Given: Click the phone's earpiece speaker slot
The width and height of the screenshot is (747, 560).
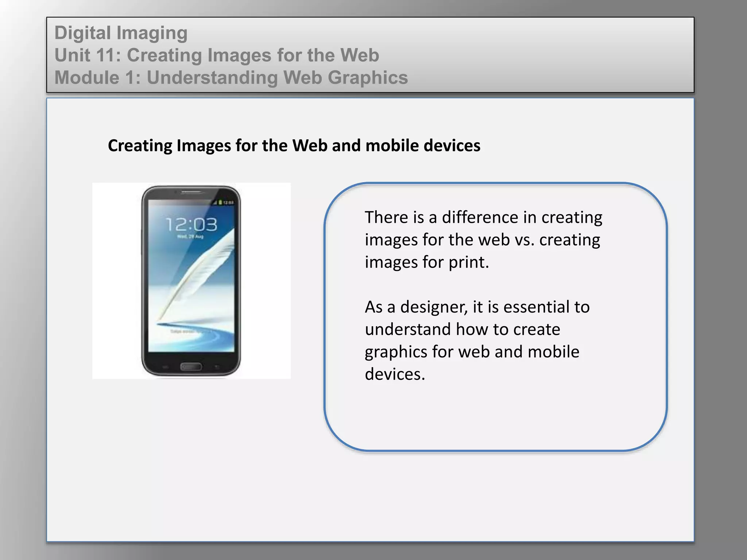Looking at the screenshot, I should pyautogui.click(x=191, y=192).
